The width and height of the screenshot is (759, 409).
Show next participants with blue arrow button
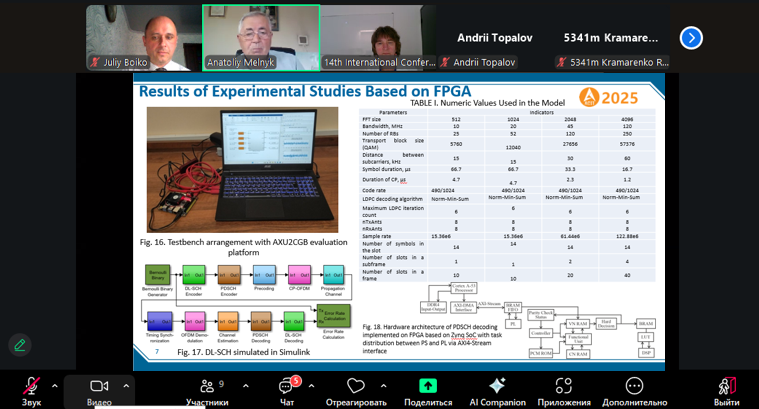pyautogui.click(x=691, y=38)
